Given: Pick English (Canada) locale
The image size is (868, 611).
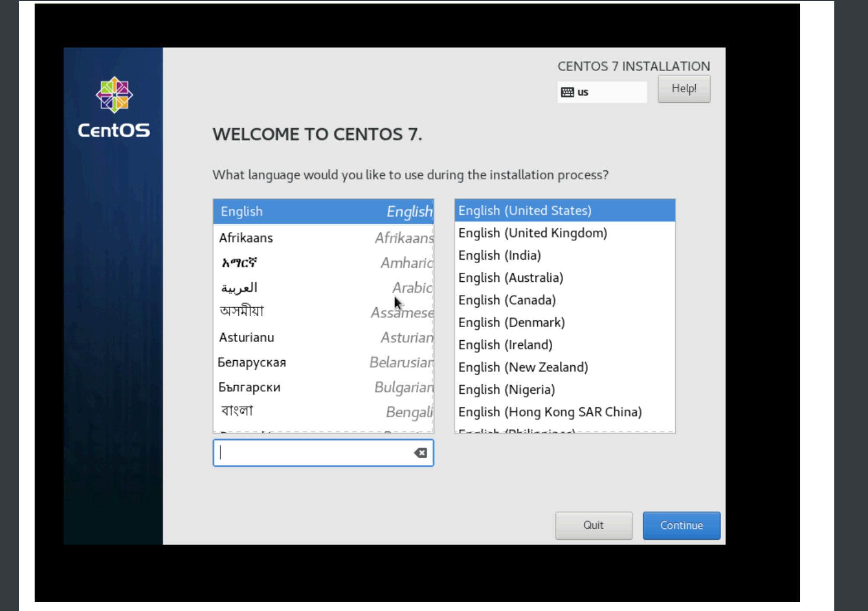Looking at the screenshot, I should [564, 300].
